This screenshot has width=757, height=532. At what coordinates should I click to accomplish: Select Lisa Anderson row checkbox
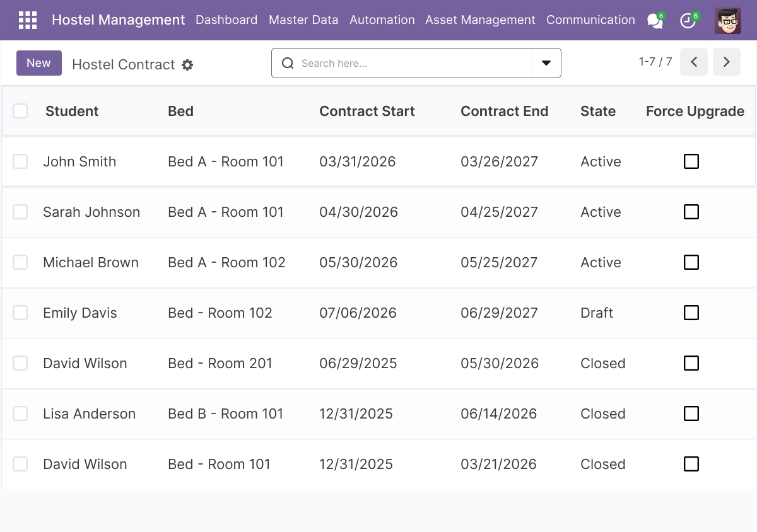pos(20,413)
